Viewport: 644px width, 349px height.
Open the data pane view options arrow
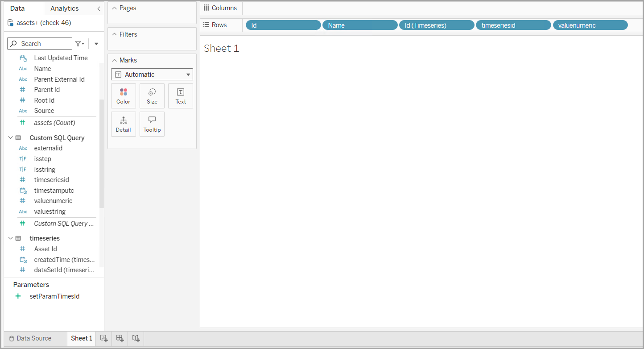[96, 44]
